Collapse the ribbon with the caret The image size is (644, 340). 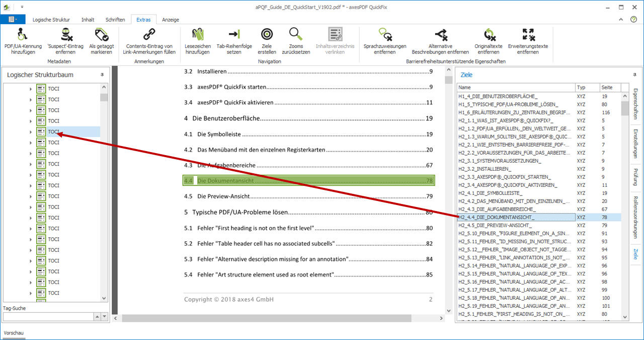click(x=622, y=19)
